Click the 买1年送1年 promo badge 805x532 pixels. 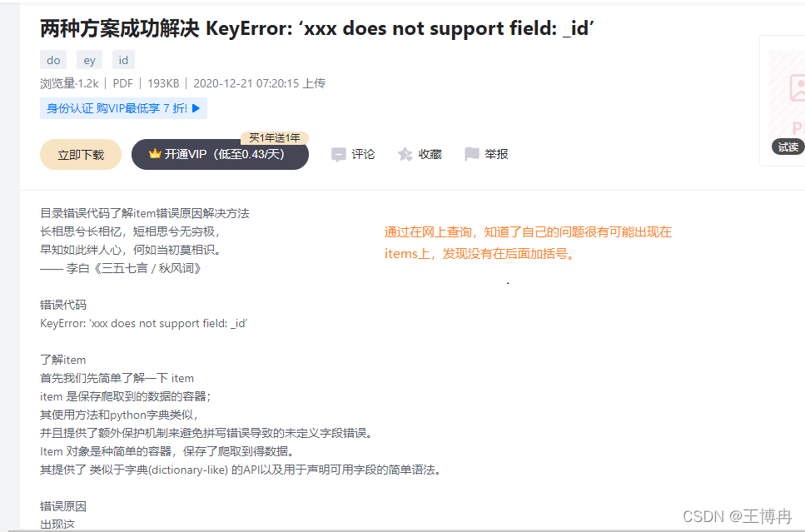(x=274, y=137)
